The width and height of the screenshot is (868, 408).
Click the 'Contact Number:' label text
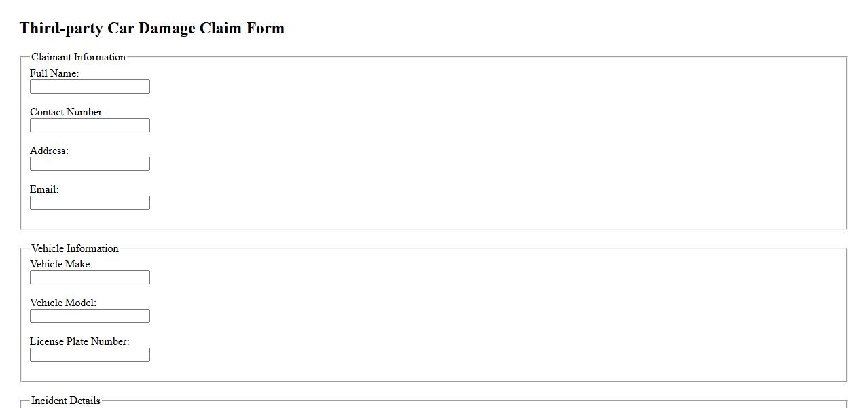[67, 112]
